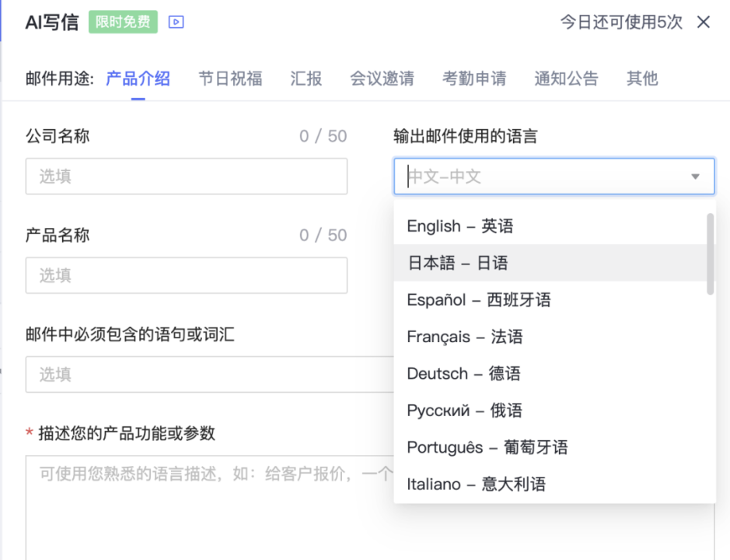Switch to the 通知公告 tab
The width and height of the screenshot is (730, 560).
566,79
